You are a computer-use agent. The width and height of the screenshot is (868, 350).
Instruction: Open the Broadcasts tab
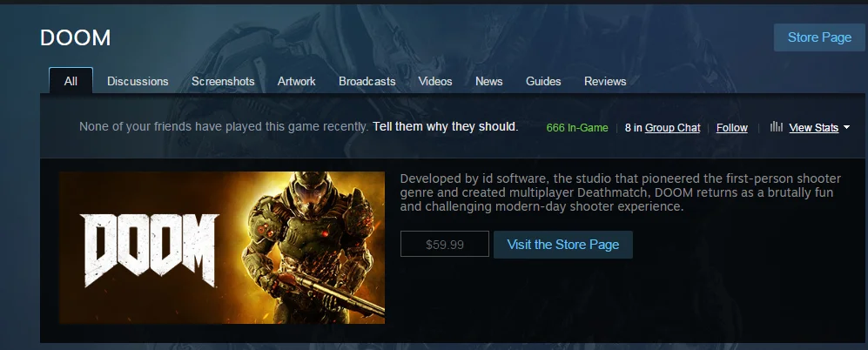(x=367, y=82)
